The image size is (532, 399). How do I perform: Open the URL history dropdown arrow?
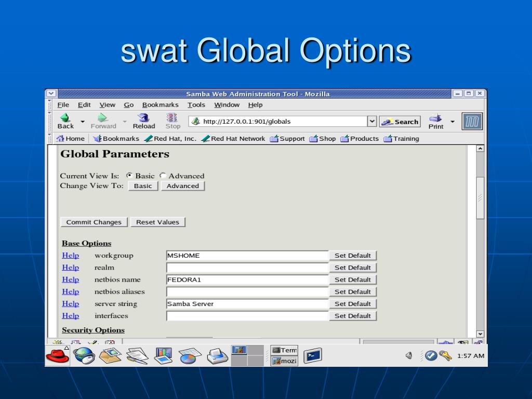pos(372,121)
